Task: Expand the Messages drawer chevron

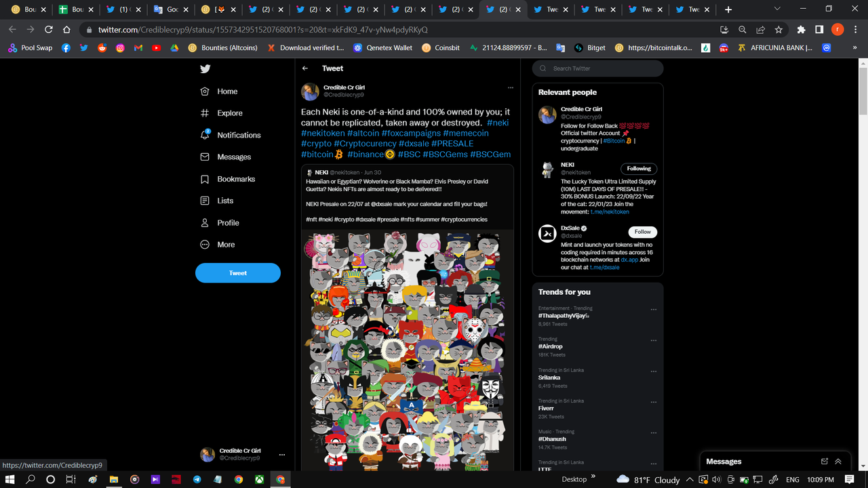Action: pyautogui.click(x=838, y=461)
